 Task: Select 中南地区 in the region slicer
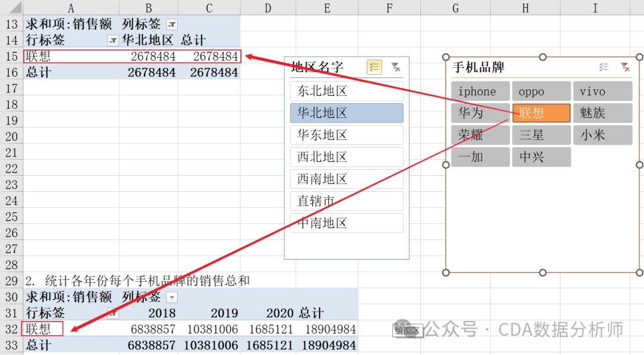coord(346,223)
